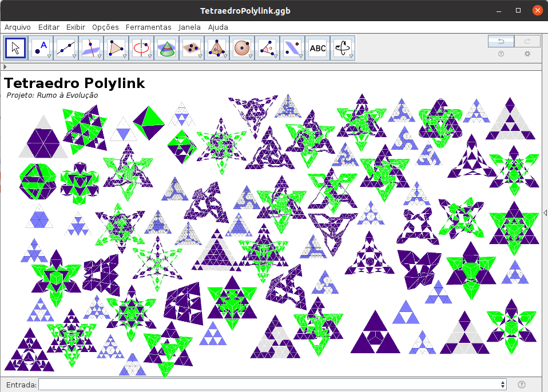548x392 pixels.
Task: Select the Move arrow tool
Action: coord(15,48)
